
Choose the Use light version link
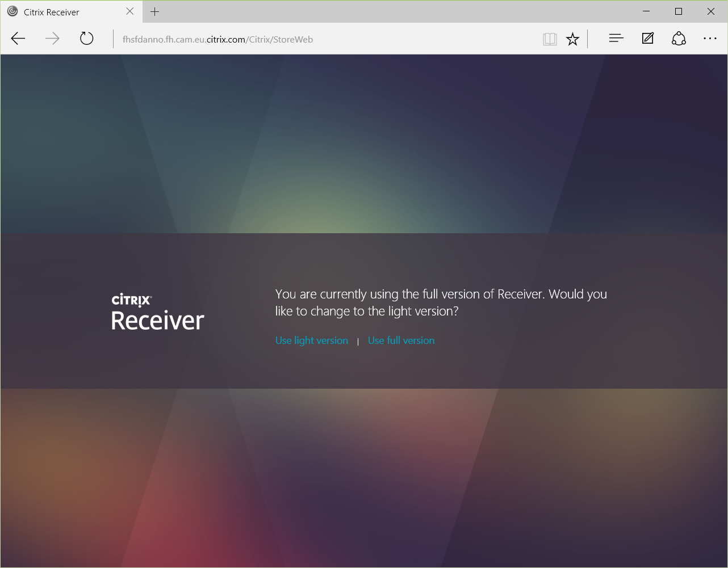point(311,340)
